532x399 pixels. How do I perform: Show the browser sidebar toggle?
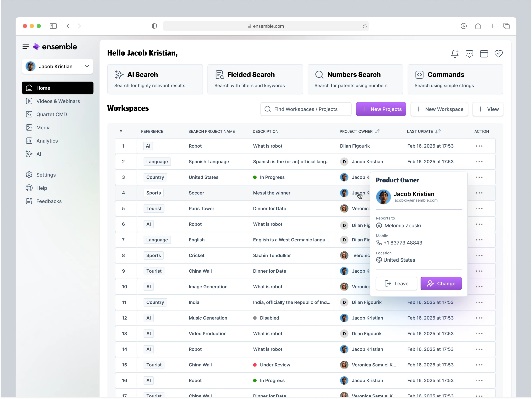coord(53,26)
